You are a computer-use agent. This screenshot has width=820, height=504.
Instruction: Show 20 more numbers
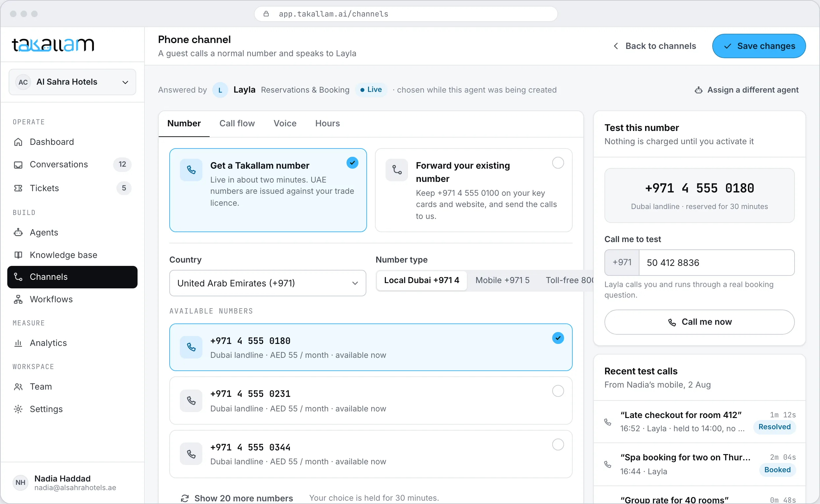237,498
